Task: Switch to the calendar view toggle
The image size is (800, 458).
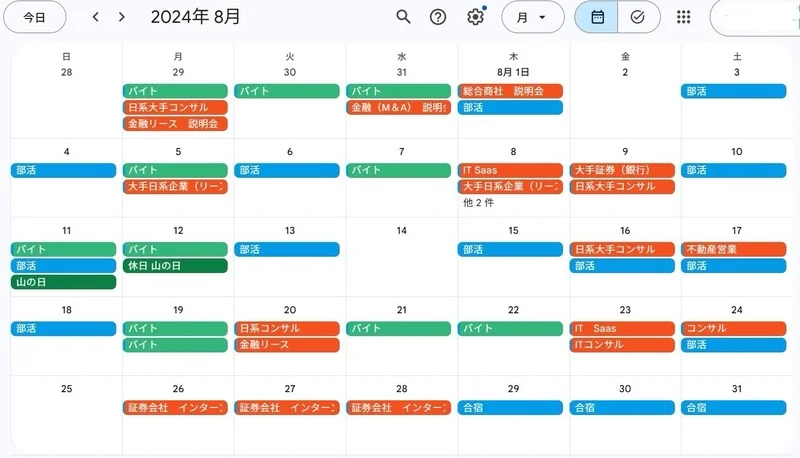Action: [x=596, y=17]
